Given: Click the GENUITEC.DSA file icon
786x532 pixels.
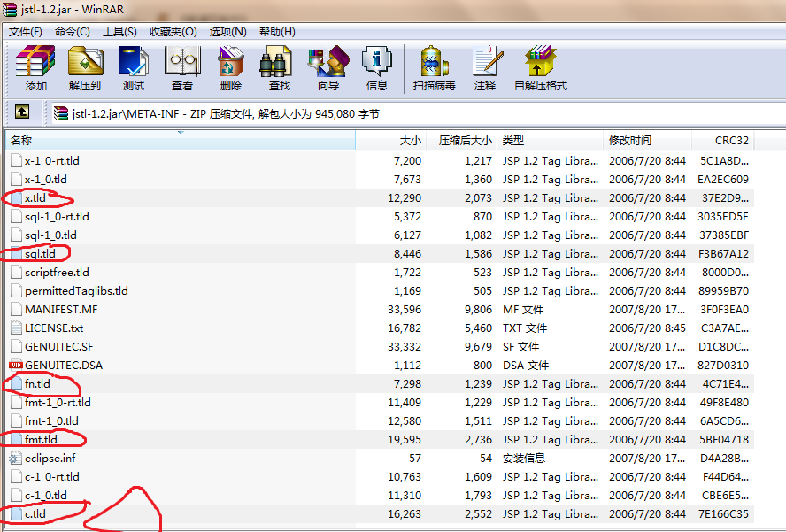Looking at the screenshot, I should tap(16, 365).
